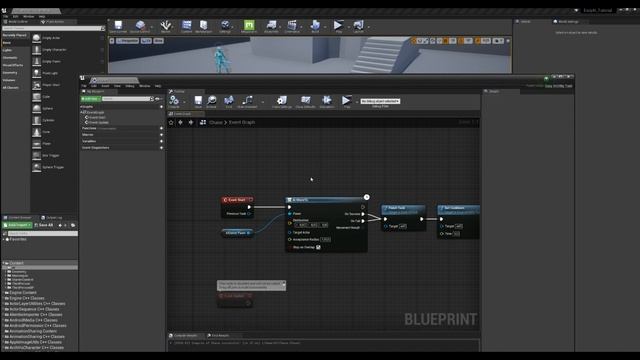
Task: Open Window menu in main editor
Action: click(28, 16)
